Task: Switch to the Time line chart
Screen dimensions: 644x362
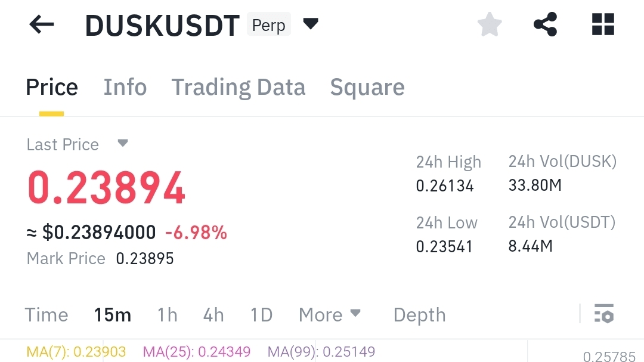Action: 47,315
